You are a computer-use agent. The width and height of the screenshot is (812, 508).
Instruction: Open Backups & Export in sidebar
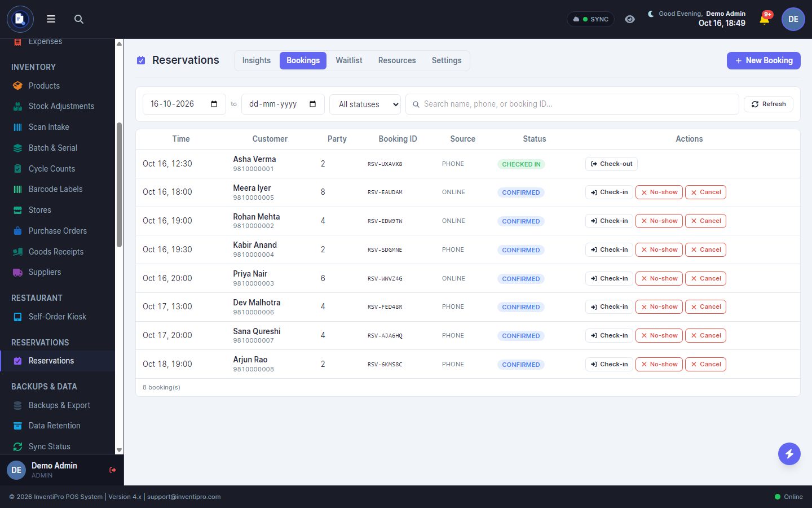(x=58, y=405)
